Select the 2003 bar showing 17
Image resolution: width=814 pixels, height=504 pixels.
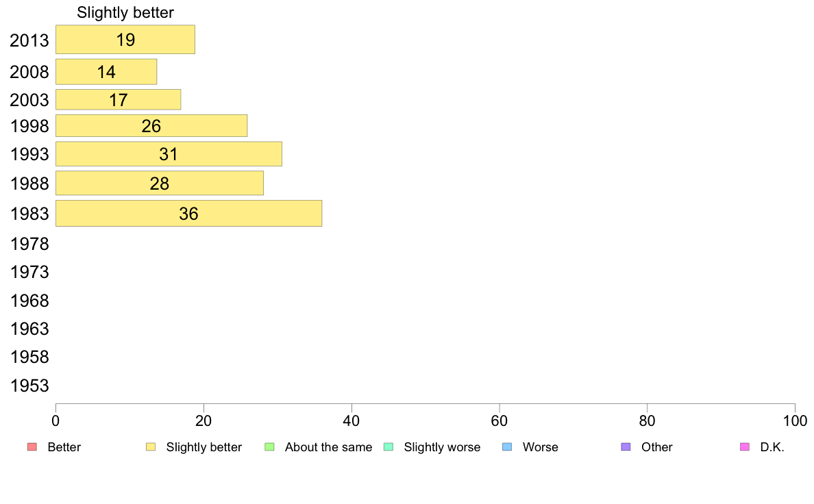[x=119, y=100]
